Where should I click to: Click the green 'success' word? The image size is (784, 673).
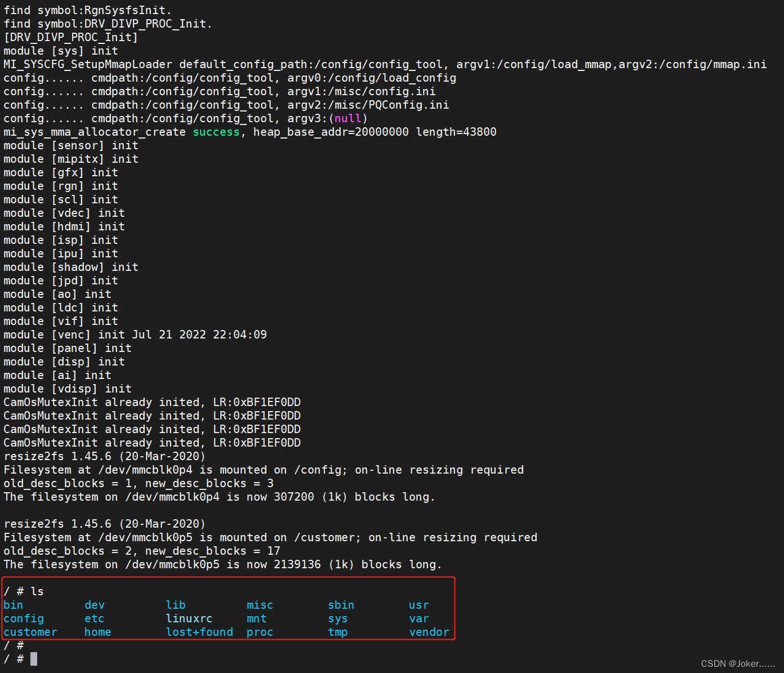tap(216, 132)
